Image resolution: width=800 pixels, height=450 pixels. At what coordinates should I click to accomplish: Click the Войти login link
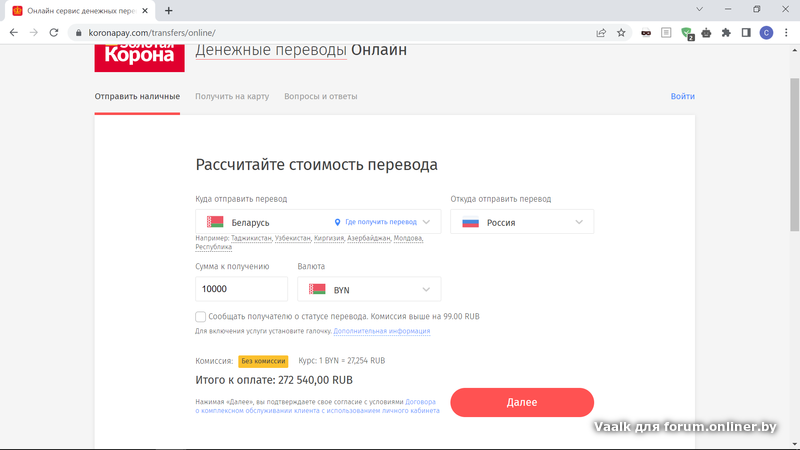(x=683, y=96)
